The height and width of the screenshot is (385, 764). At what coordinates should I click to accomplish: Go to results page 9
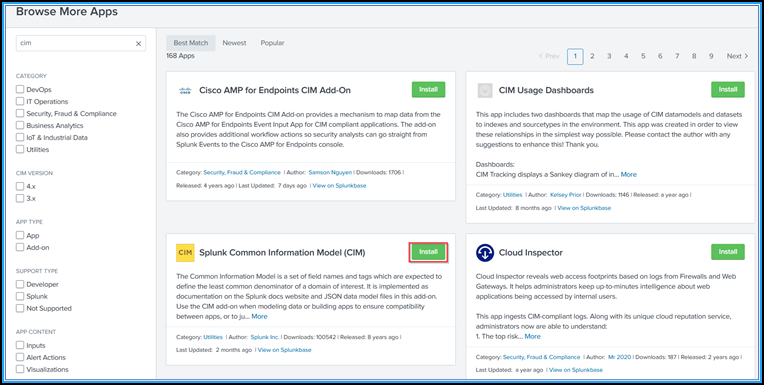coord(711,56)
